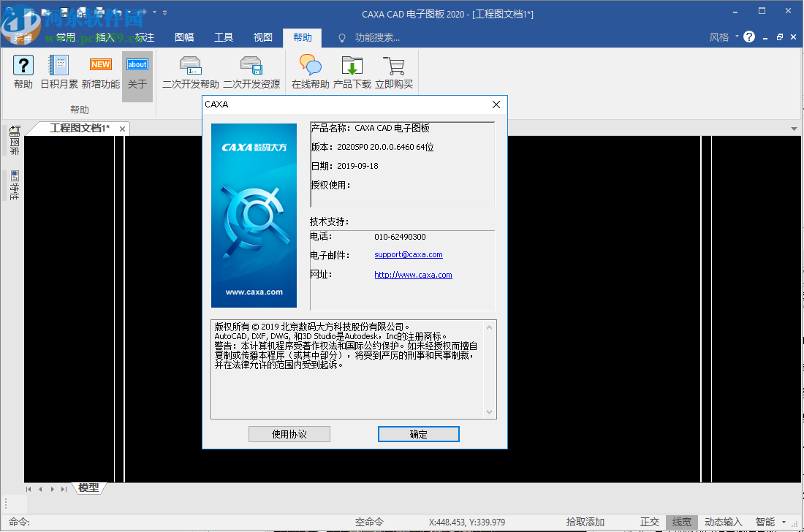
Task: Open 日积月累 tips icon
Action: (x=59, y=72)
